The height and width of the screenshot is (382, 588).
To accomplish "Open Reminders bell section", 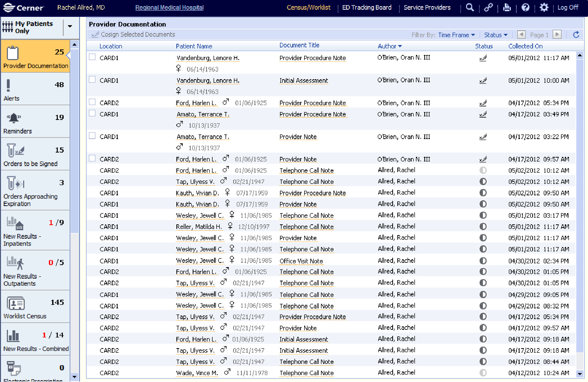I will point(35,122).
